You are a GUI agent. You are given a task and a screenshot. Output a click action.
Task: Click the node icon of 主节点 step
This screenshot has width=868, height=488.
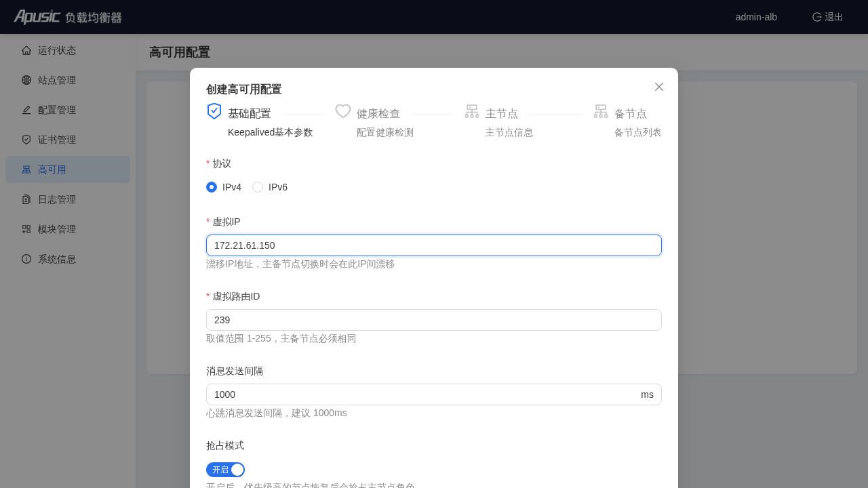(472, 111)
